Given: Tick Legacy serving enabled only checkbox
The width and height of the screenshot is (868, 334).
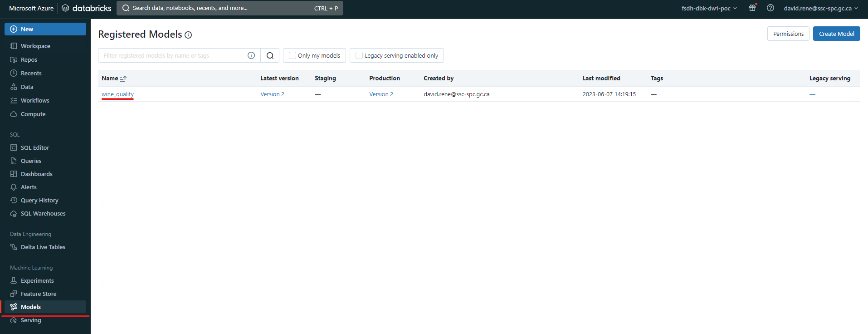Looking at the screenshot, I should coord(359,55).
